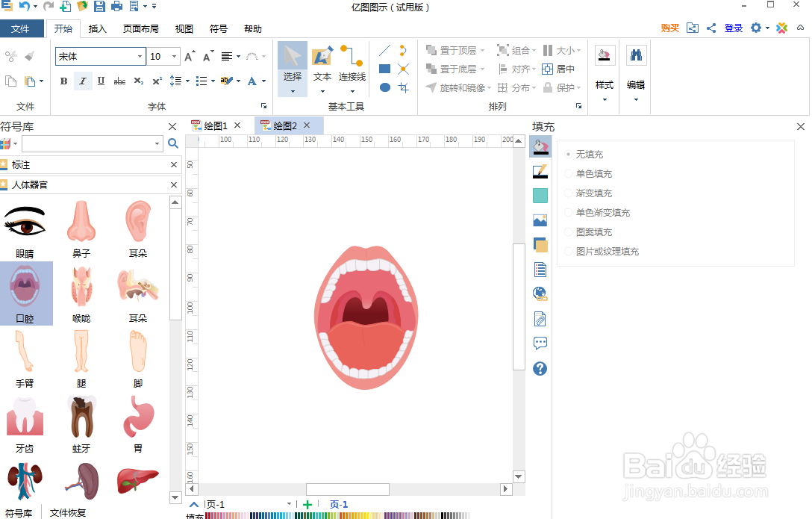
Task: Click the symbol library search field
Action: pos(90,143)
